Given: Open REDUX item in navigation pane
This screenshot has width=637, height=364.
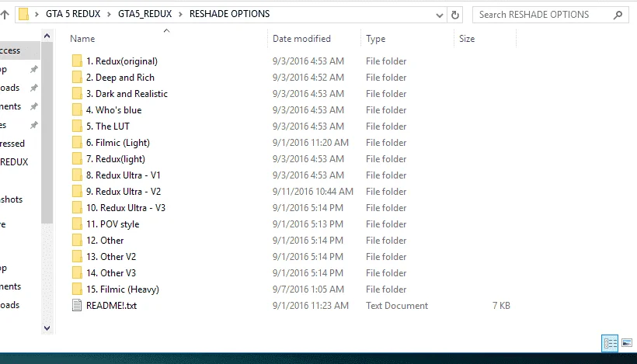Looking at the screenshot, I should click(x=14, y=162).
